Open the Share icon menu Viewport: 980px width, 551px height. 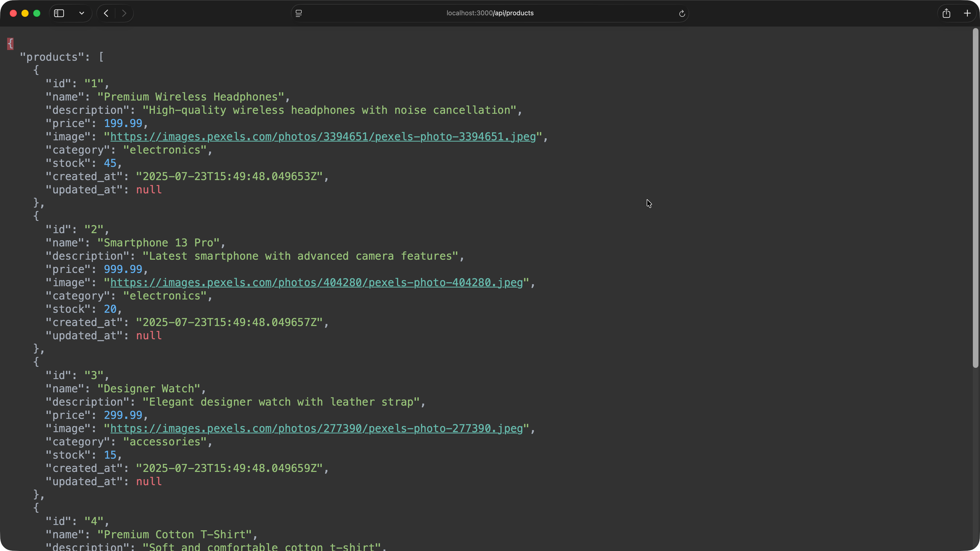pos(946,13)
